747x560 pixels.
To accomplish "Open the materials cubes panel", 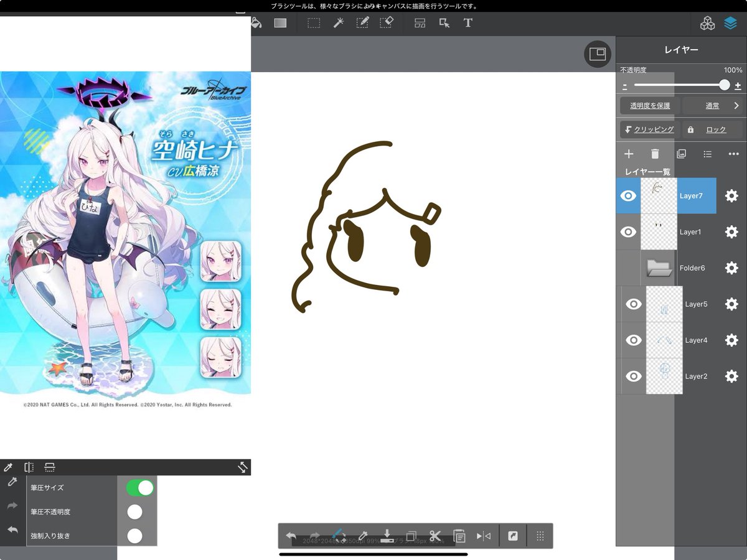I will (x=707, y=24).
